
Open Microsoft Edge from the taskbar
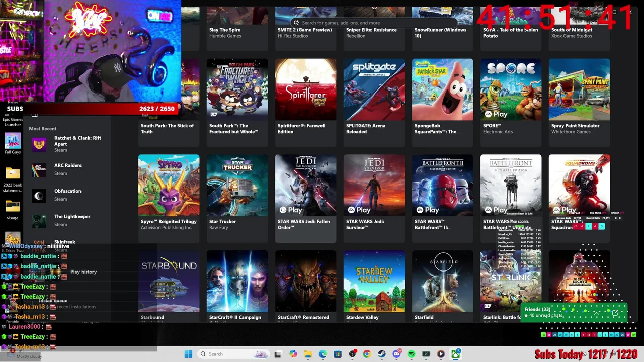(x=323, y=354)
